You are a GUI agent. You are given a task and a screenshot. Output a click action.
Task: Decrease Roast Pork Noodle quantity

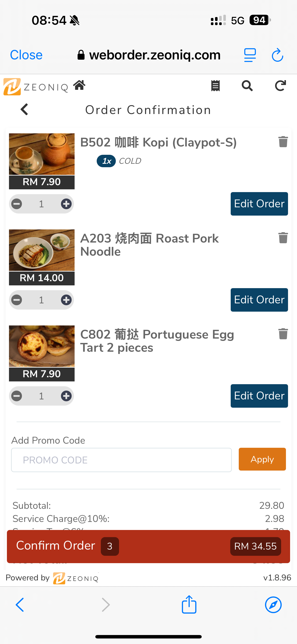click(x=17, y=300)
